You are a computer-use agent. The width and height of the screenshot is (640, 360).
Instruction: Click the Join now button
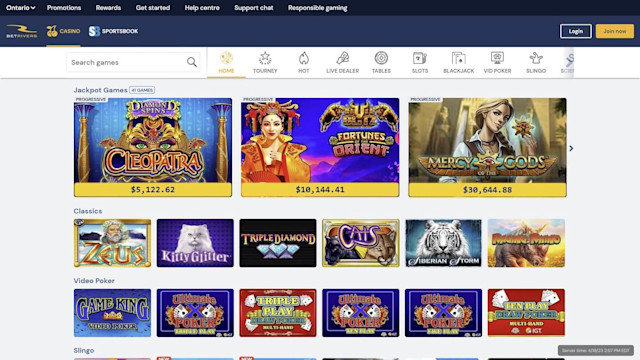[615, 31]
